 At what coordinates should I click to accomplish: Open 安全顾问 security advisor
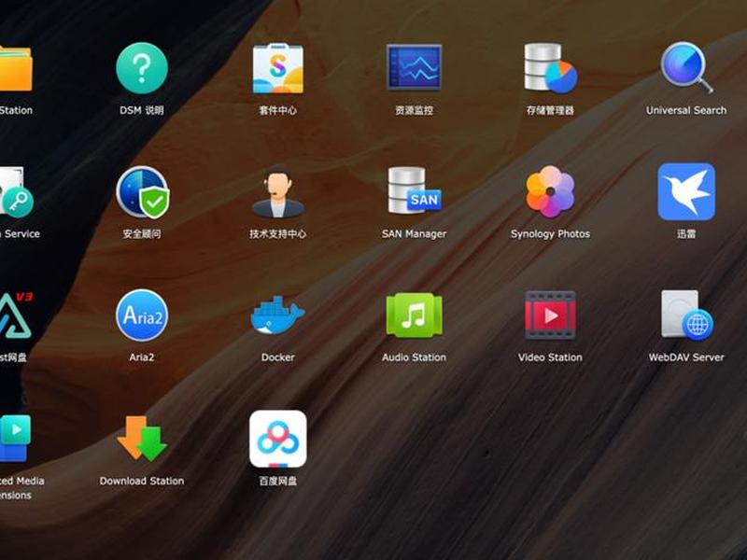[142, 192]
